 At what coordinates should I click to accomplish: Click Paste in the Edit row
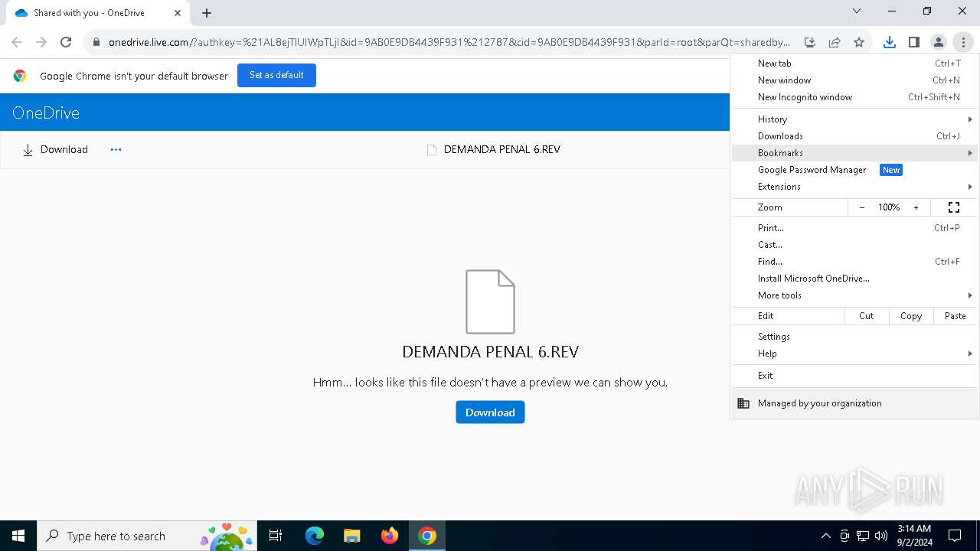(955, 316)
